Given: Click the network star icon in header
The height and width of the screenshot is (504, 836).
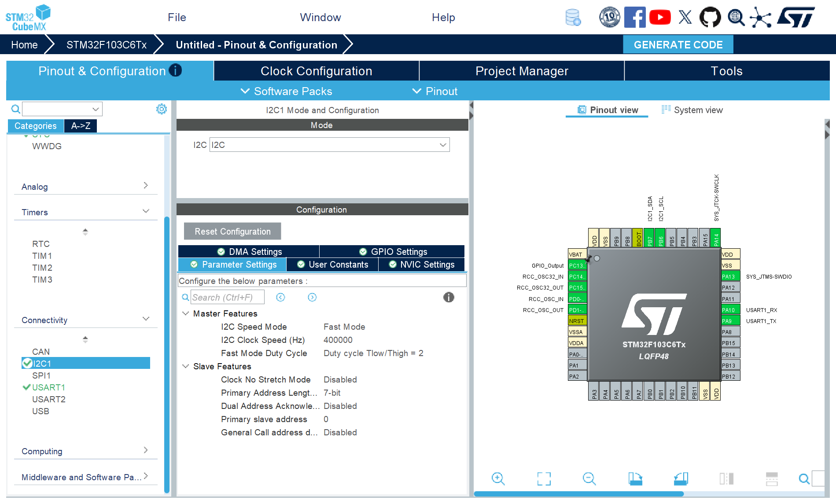Looking at the screenshot, I should tap(761, 18).
